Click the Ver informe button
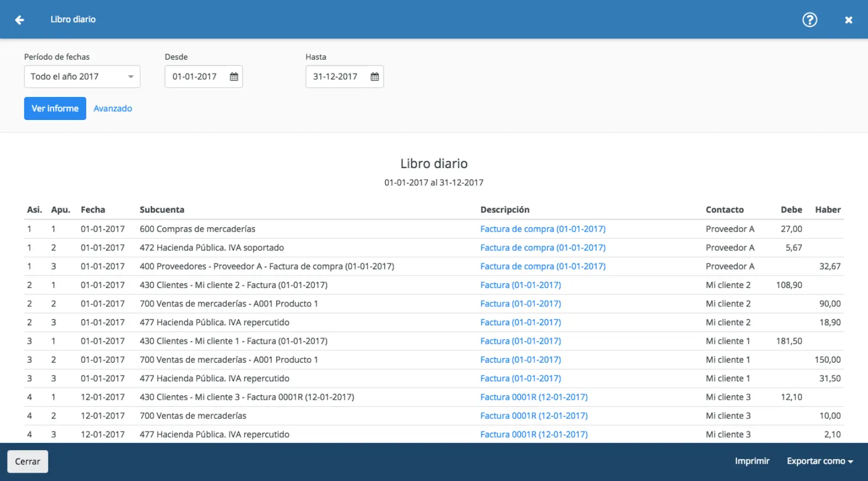The height and width of the screenshot is (481, 868). pyautogui.click(x=55, y=108)
